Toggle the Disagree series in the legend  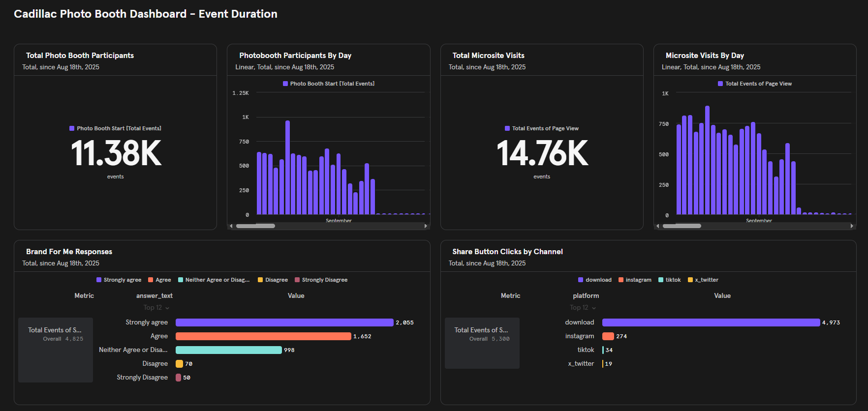[x=273, y=280]
